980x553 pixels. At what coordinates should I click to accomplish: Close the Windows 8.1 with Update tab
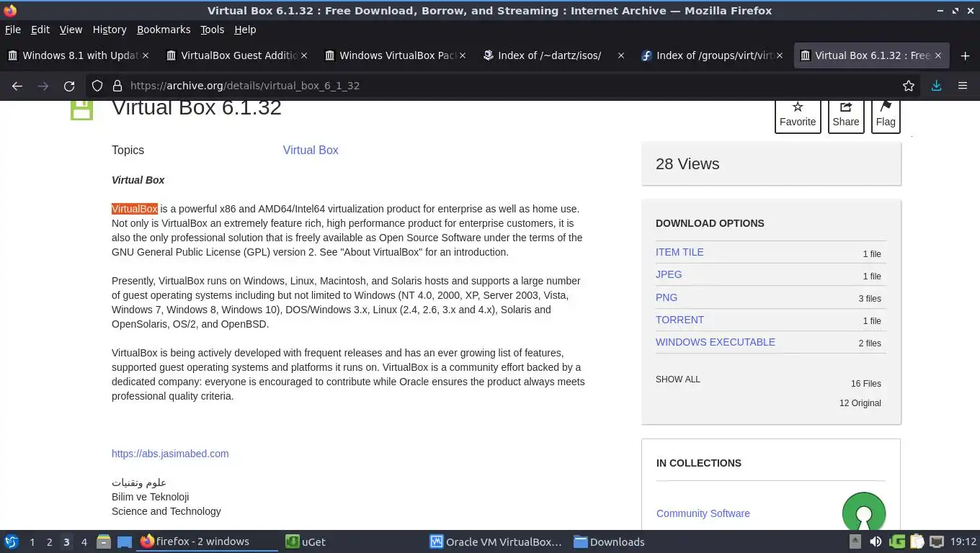(x=146, y=55)
